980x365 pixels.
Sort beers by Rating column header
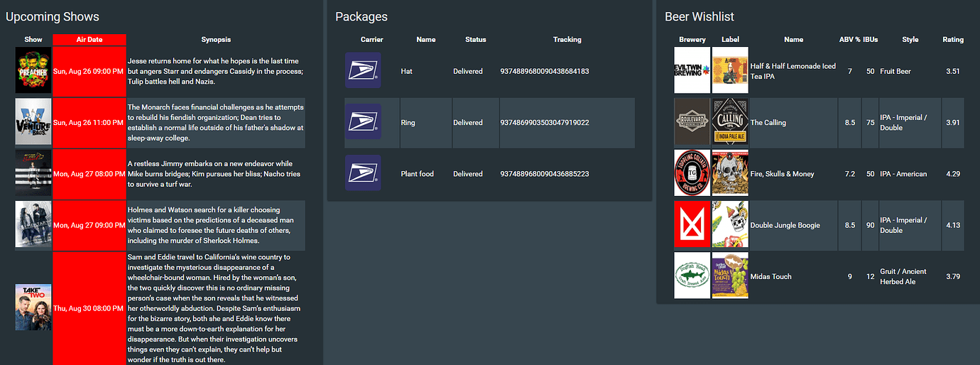[953, 40]
